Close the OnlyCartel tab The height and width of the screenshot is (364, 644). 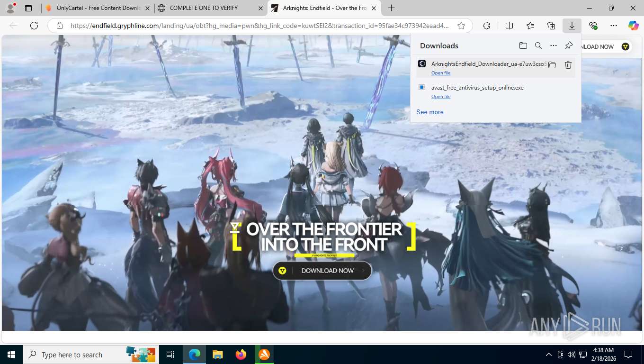[147, 8]
